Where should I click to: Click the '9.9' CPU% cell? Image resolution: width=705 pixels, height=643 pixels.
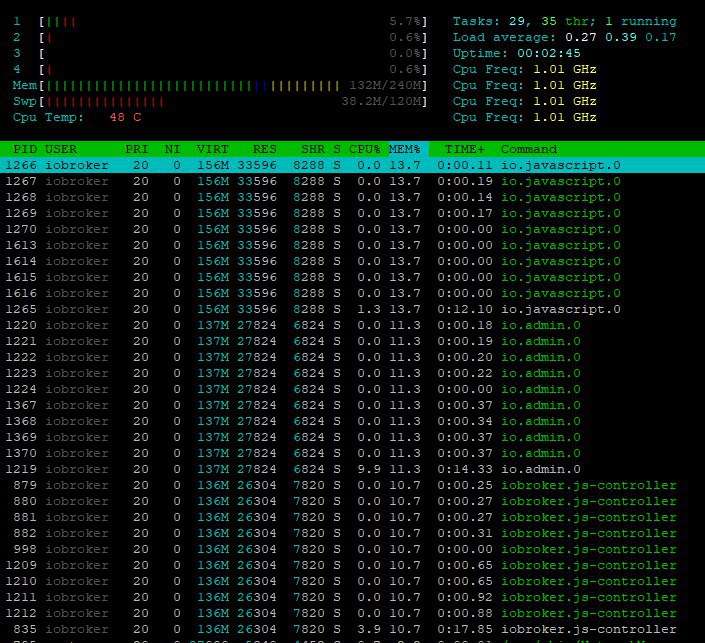click(369, 469)
